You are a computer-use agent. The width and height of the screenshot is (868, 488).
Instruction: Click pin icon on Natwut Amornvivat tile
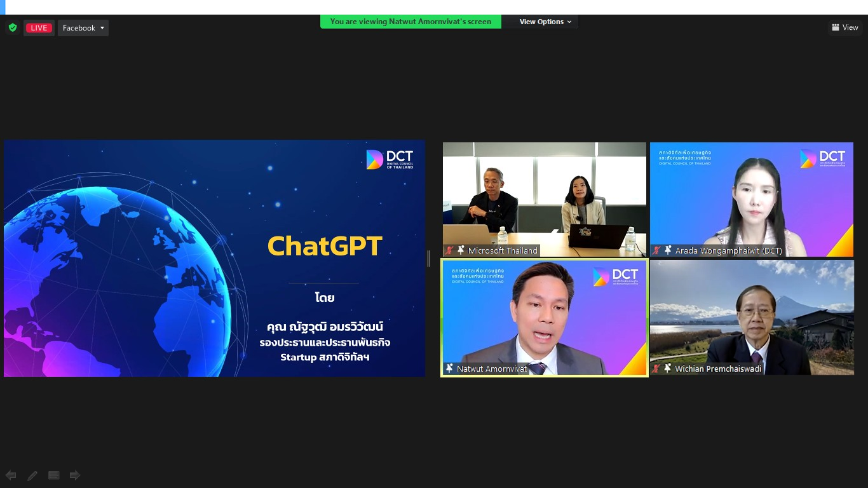450,369
